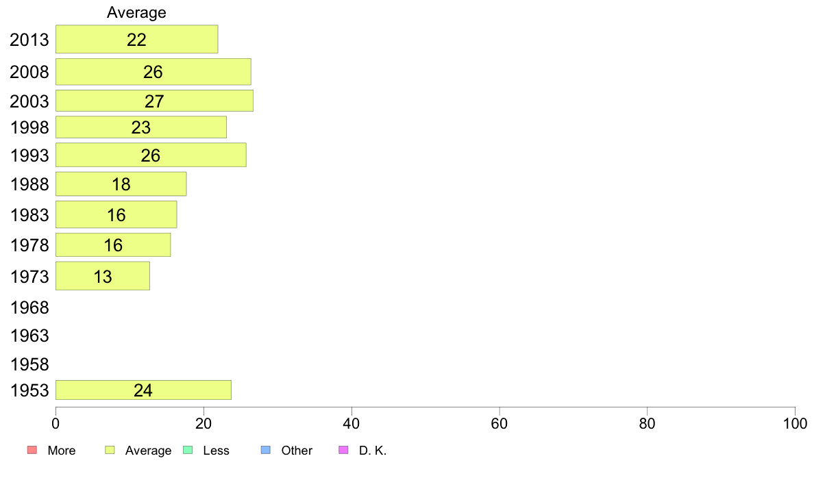The image size is (814, 504).
Task: Select the 1953 bar showing 24
Action: click(x=143, y=390)
